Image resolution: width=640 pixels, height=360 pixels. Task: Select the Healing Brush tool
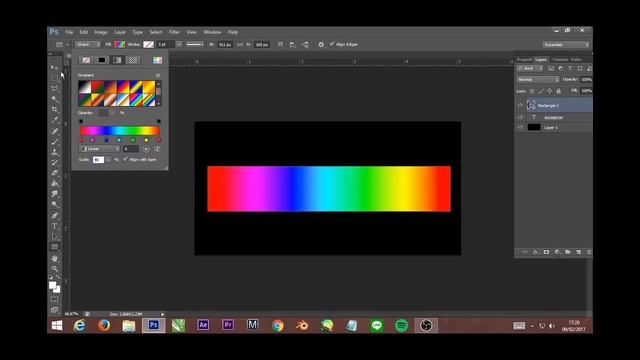coord(54,131)
